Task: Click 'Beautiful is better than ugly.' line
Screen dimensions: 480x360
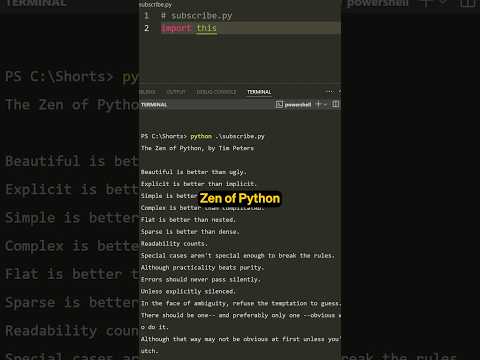Action: [194, 172]
